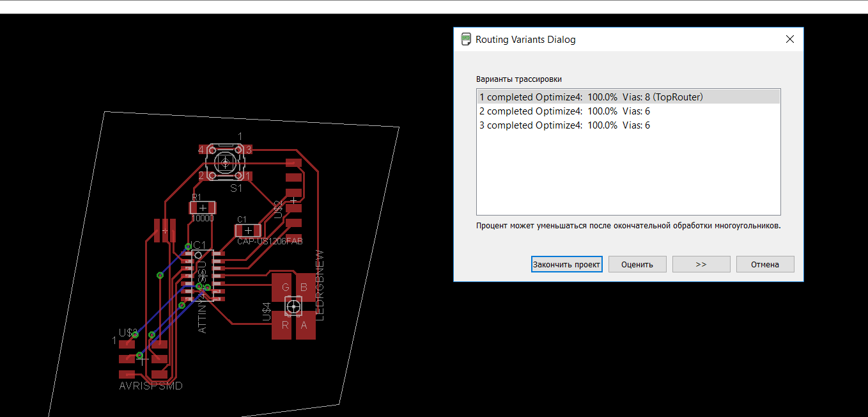The width and height of the screenshot is (868, 417).
Task: Click the Routing Variants Dialog title icon
Action: click(x=467, y=39)
